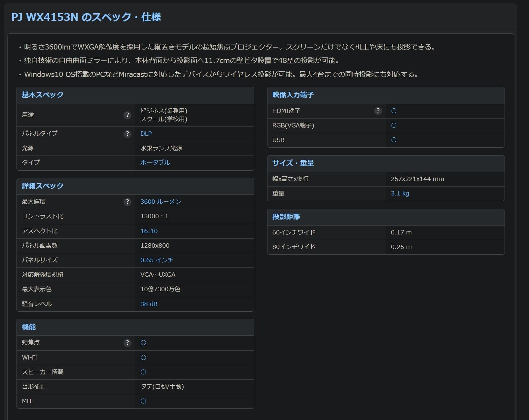
Task: Click the page title PJ WX4153N のスペック・仕様
Action: tap(86, 17)
